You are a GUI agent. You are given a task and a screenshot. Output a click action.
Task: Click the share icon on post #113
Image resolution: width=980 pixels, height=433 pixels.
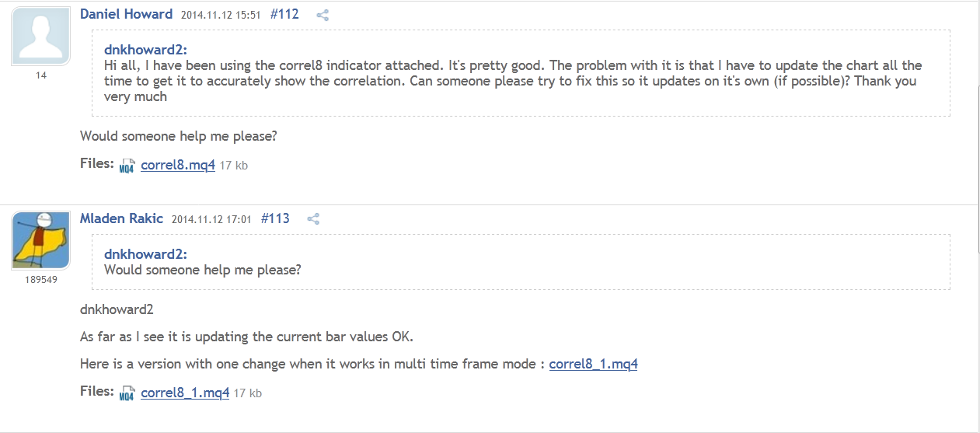[313, 219]
